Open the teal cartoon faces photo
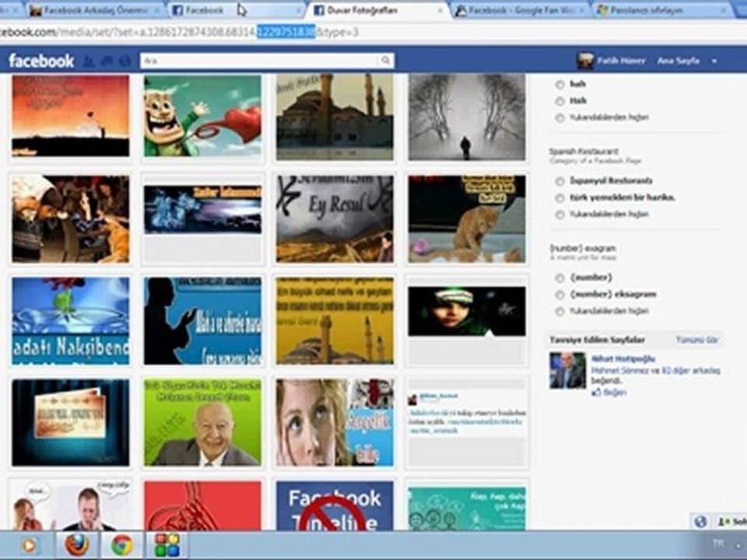Viewport: 747px width, 560px height. [467, 508]
